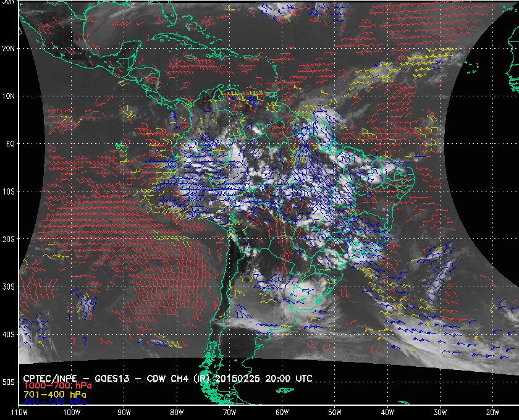Click the 40W longitude axis label
The height and width of the screenshot is (420, 519).
point(387,411)
